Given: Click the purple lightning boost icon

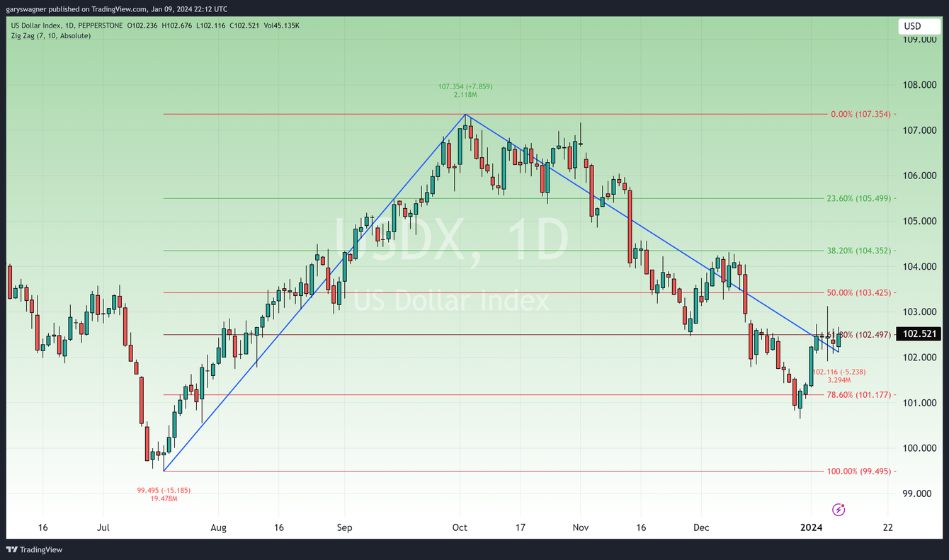Looking at the screenshot, I should pos(839,510).
